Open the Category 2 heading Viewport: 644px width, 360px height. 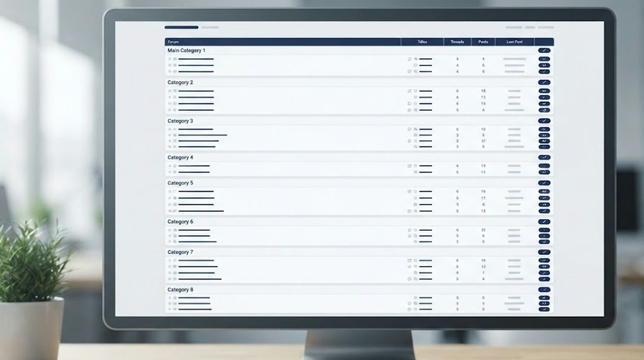(x=180, y=82)
